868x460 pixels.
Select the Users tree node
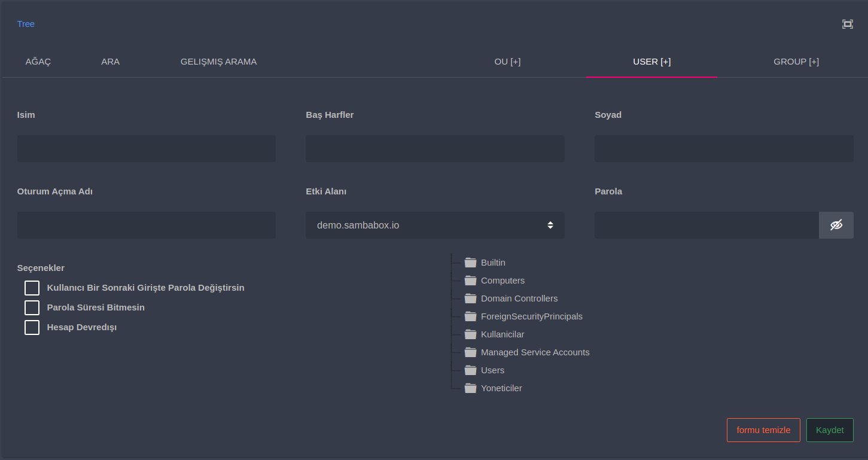(x=492, y=370)
